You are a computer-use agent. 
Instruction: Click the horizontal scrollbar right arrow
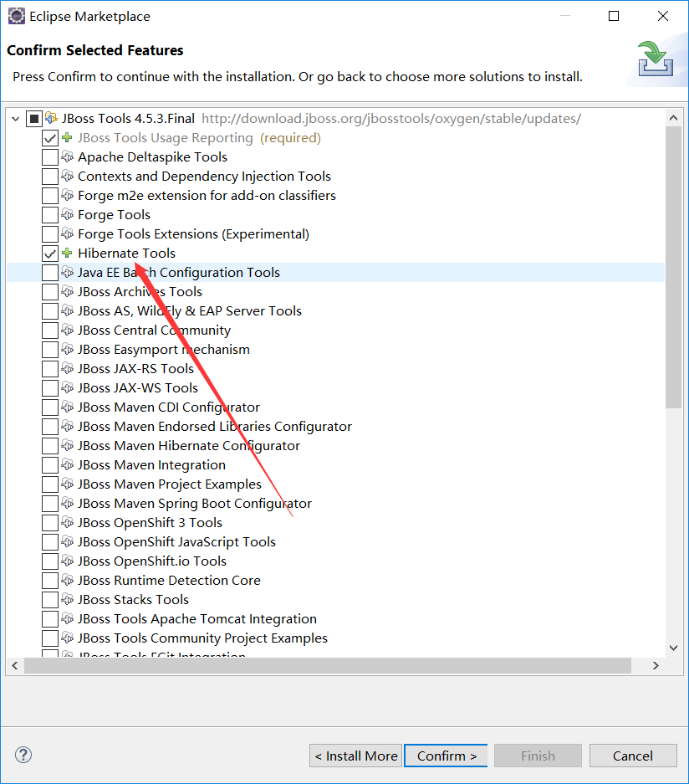click(656, 665)
